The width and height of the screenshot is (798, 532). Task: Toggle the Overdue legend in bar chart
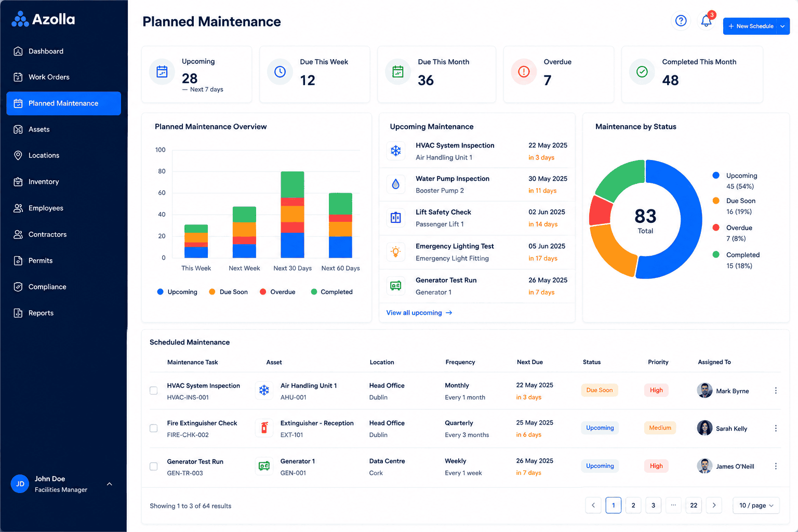point(277,292)
